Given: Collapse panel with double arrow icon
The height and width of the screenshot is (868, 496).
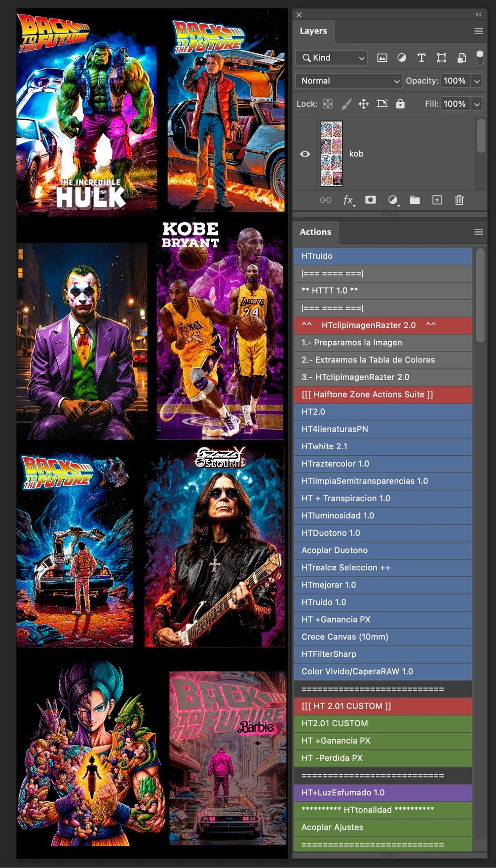Looking at the screenshot, I should point(478,15).
